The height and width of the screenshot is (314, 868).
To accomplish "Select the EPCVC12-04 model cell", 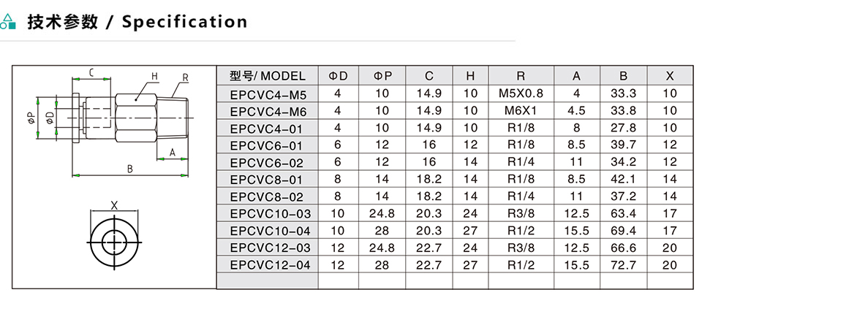I will pos(270,264).
